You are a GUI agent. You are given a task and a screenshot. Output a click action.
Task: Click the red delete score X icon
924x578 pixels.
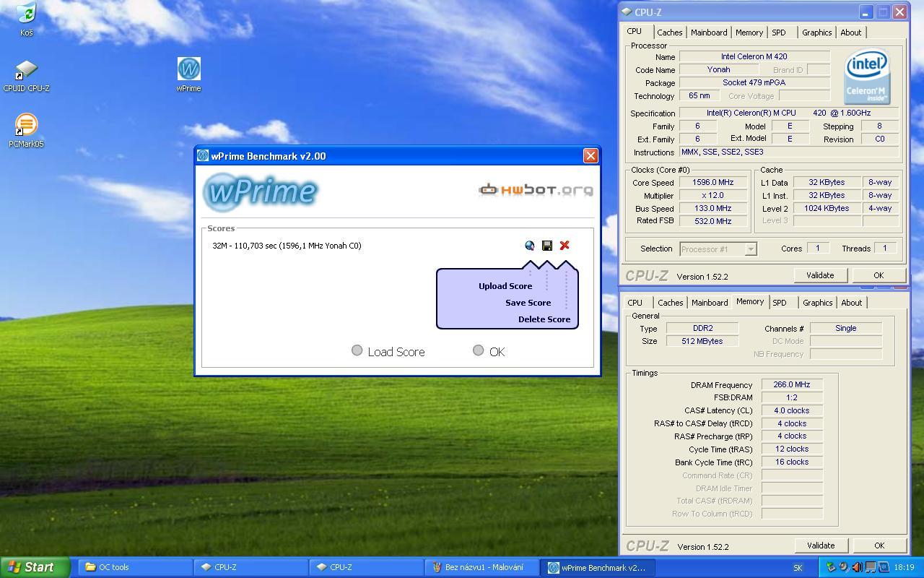pos(565,246)
